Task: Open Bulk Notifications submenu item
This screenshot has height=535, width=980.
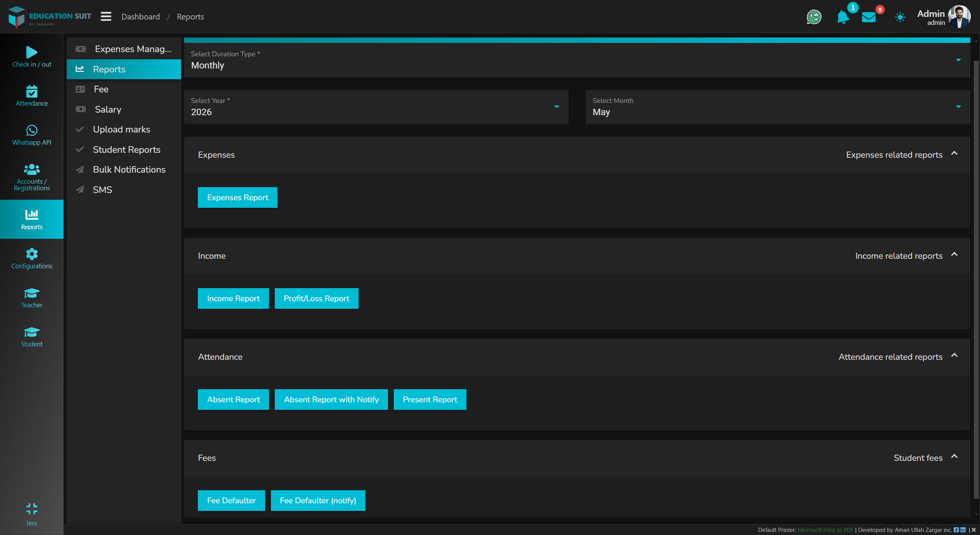Action: coord(124,170)
